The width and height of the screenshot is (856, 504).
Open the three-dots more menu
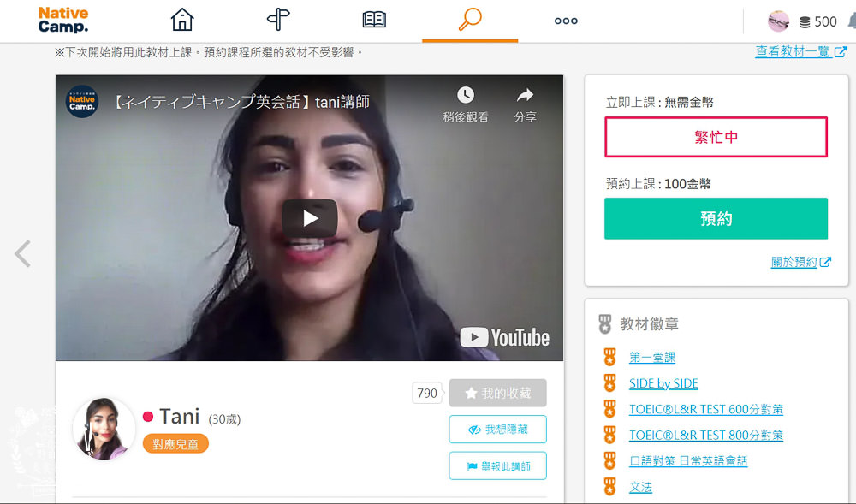click(566, 21)
